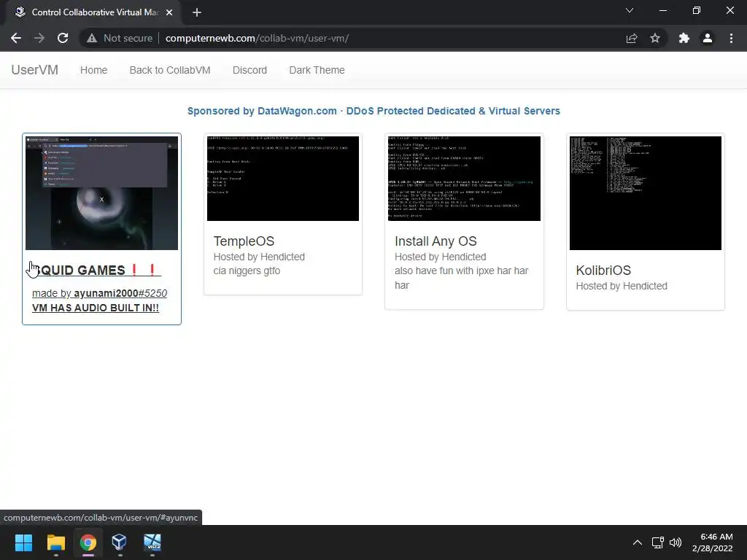Click the DataWagon.com sponsor link
The width and height of the screenshot is (747, 560).
pyautogui.click(x=373, y=111)
